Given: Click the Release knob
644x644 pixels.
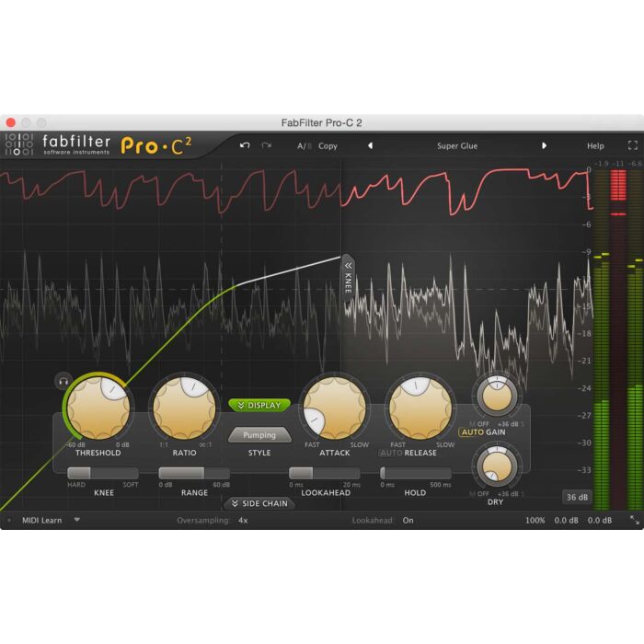Looking at the screenshot, I should [420, 408].
